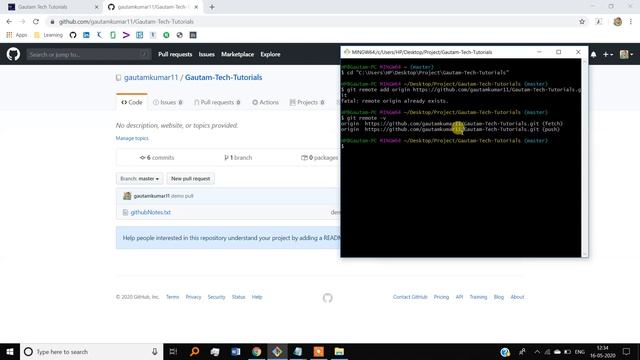640x360 pixels.
Task: Open the Chrome three-dot menu
Action: coord(631,22)
